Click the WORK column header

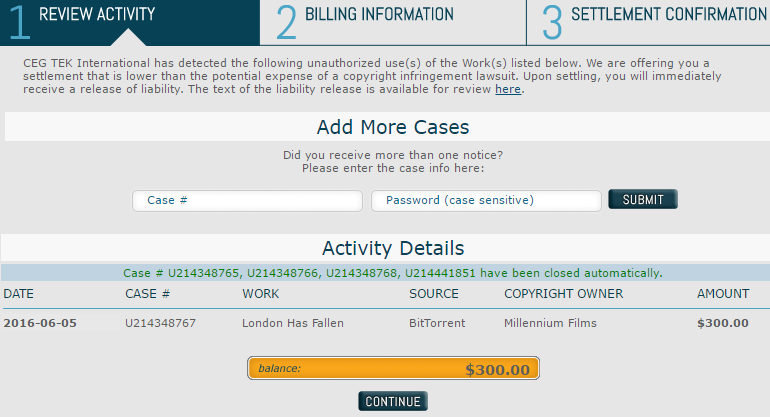[260, 294]
